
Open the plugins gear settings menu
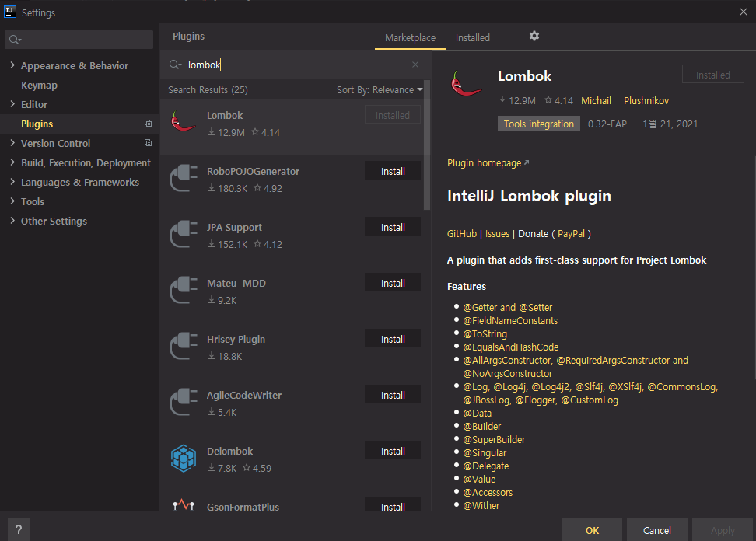tap(534, 36)
